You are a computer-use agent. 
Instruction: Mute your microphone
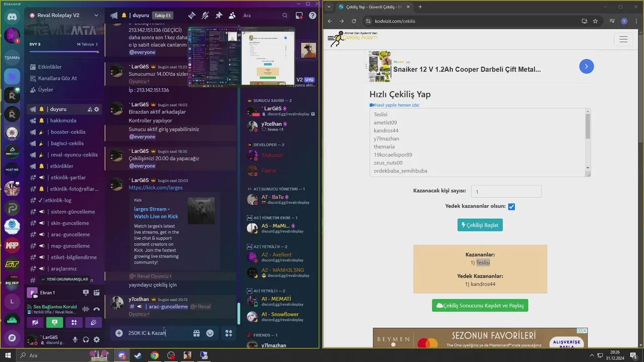tap(75, 339)
